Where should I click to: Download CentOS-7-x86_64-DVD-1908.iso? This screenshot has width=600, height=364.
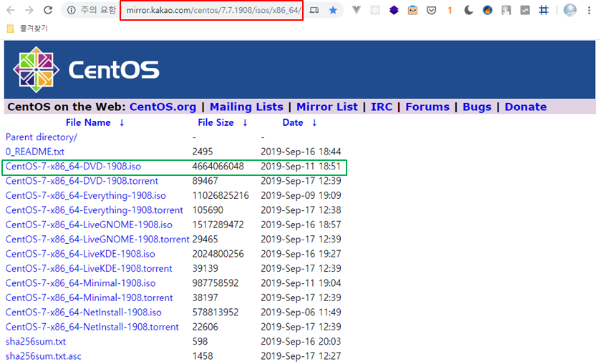pyautogui.click(x=73, y=167)
